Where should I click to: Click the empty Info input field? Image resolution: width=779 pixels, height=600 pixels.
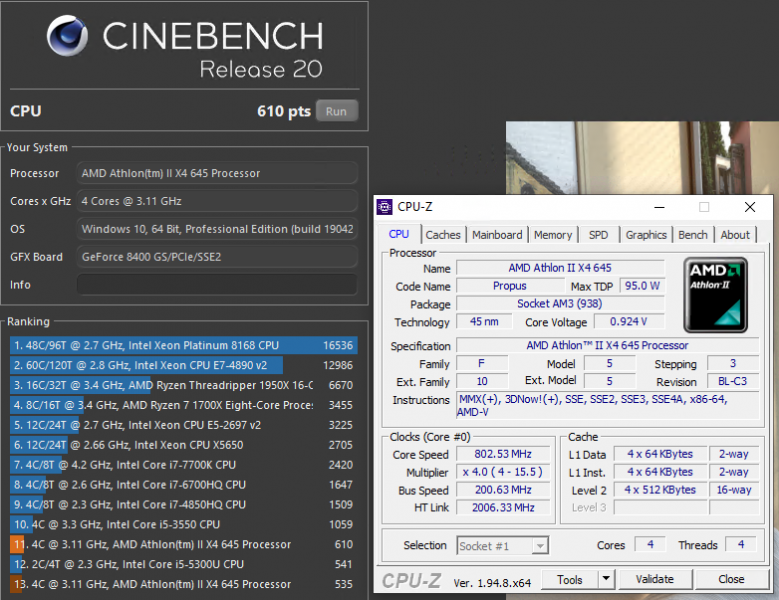[x=216, y=285]
